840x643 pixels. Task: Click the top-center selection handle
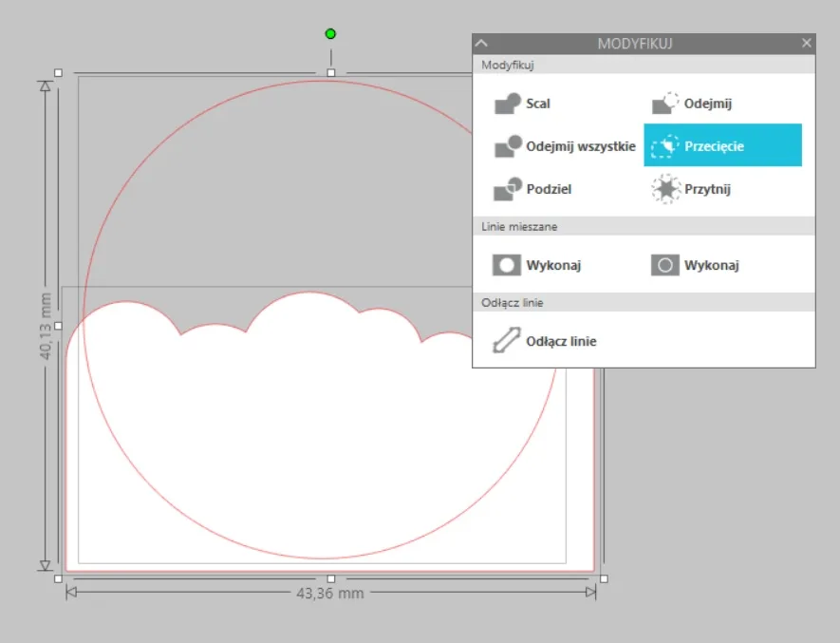pyautogui.click(x=331, y=73)
